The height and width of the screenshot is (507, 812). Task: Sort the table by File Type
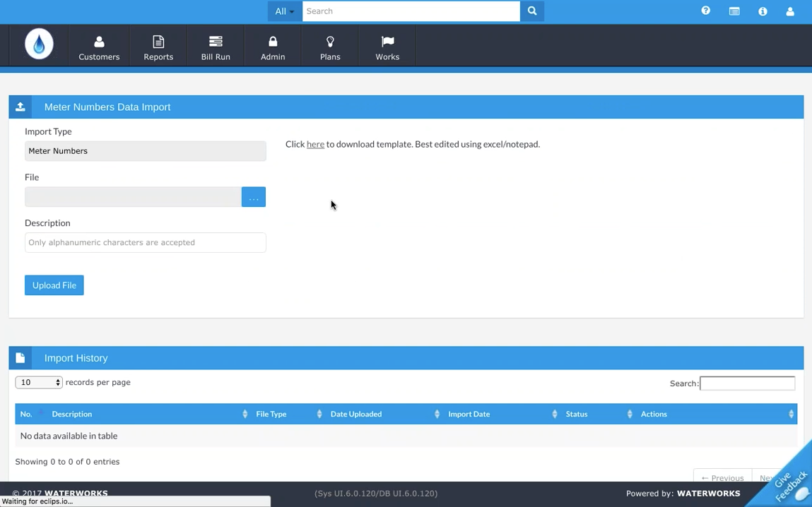click(x=288, y=414)
